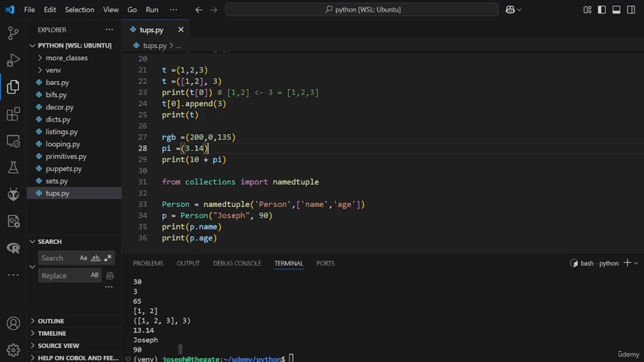The height and width of the screenshot is (362, 644).
Task: Toggle Match Case in search box
Action: 84,258
